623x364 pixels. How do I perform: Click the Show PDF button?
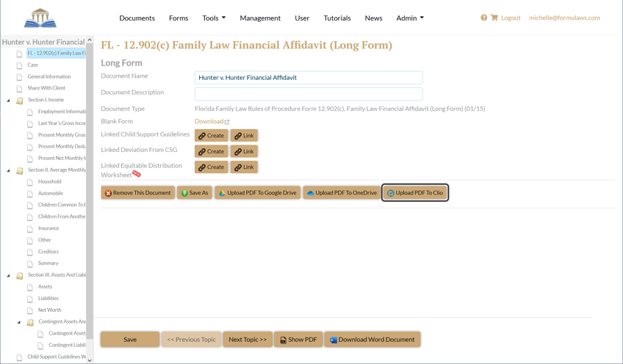tap(298, 339)
